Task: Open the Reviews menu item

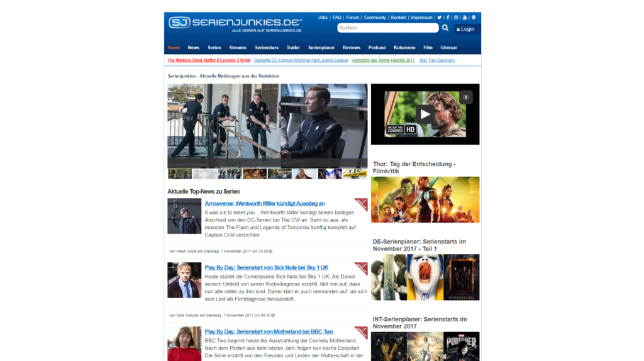Action: [352, 48]
